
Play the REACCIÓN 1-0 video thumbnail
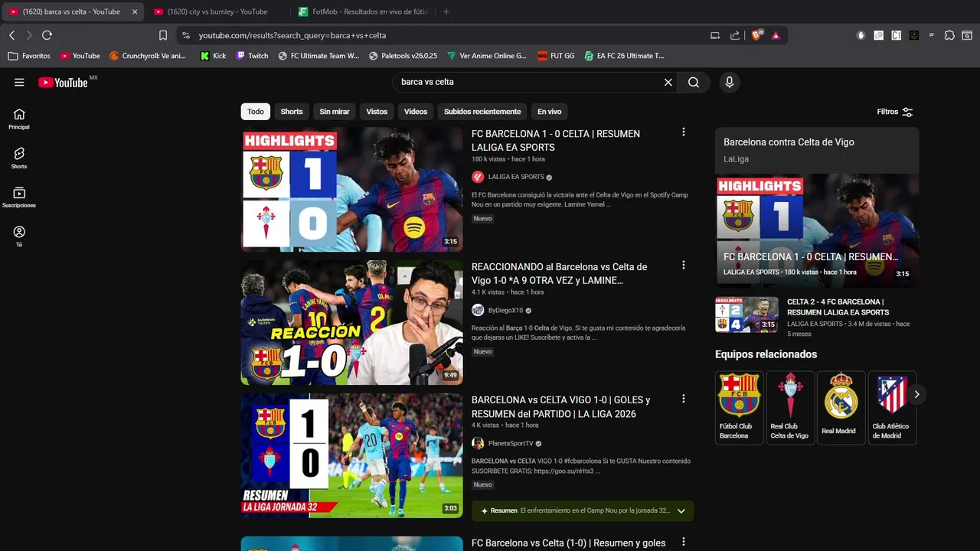(x=352, y=322)
